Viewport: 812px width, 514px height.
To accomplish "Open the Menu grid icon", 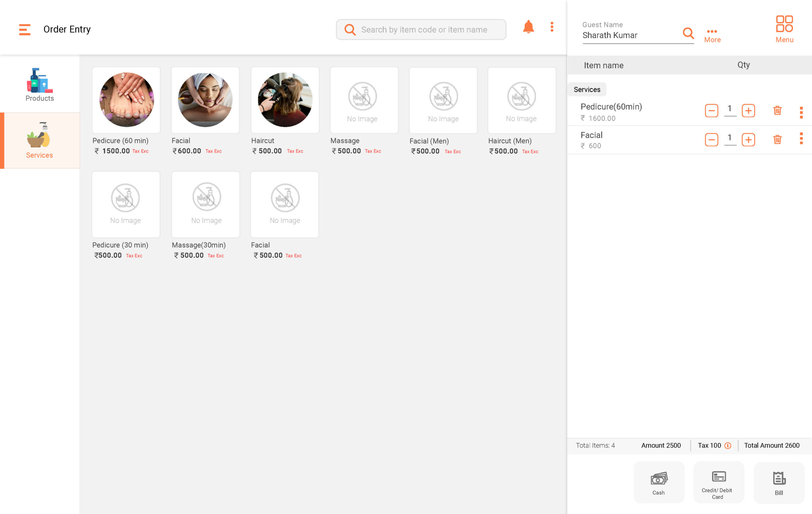I will 784,29.
